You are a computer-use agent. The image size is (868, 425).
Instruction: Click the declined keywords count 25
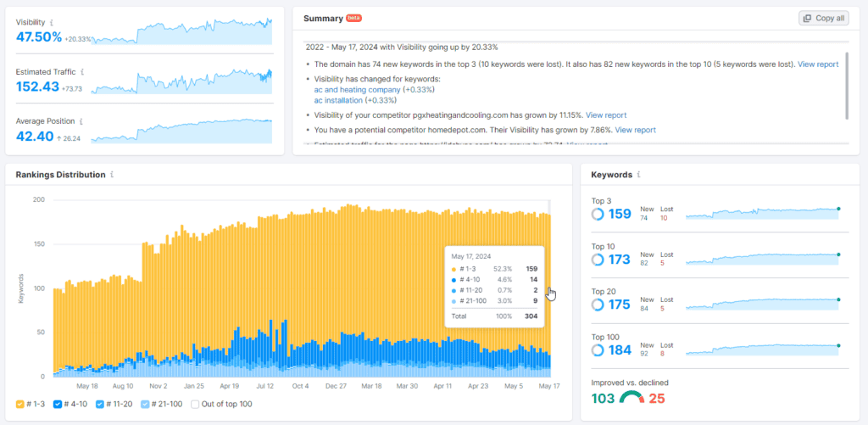(657, 399)
